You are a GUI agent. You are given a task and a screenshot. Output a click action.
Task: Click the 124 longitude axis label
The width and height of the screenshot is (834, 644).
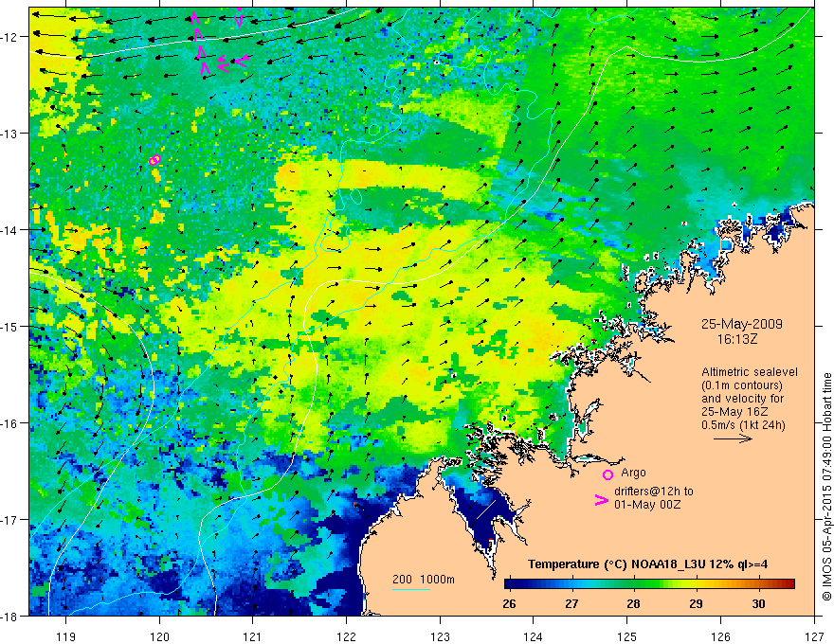(533, 636)
